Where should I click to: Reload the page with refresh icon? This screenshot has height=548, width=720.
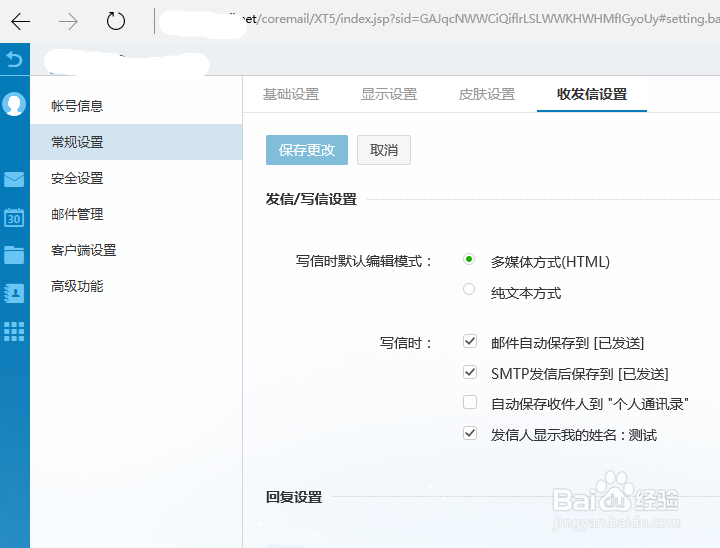click(x=115, y=21)
